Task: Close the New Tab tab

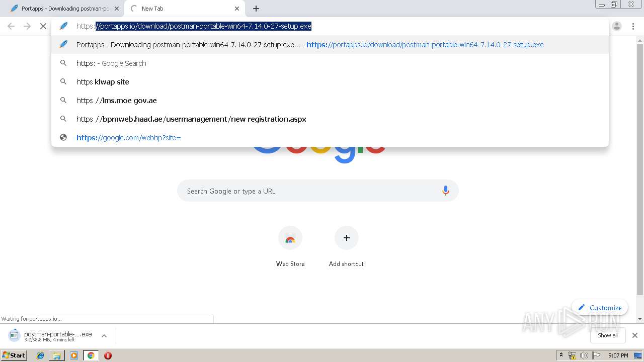Action: pyautogui.click(x=237, y=9)
